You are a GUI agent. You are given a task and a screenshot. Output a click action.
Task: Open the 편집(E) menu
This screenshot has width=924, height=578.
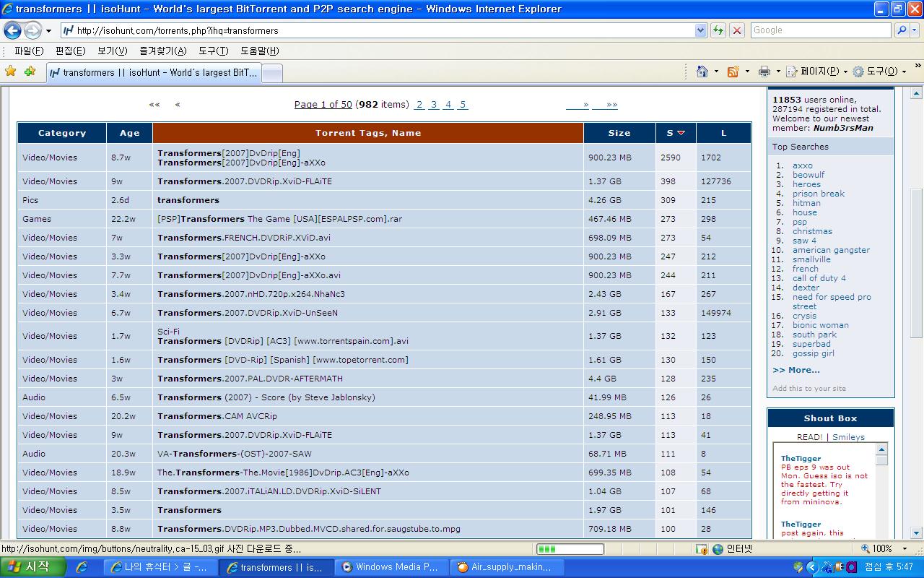coord(70,51)
